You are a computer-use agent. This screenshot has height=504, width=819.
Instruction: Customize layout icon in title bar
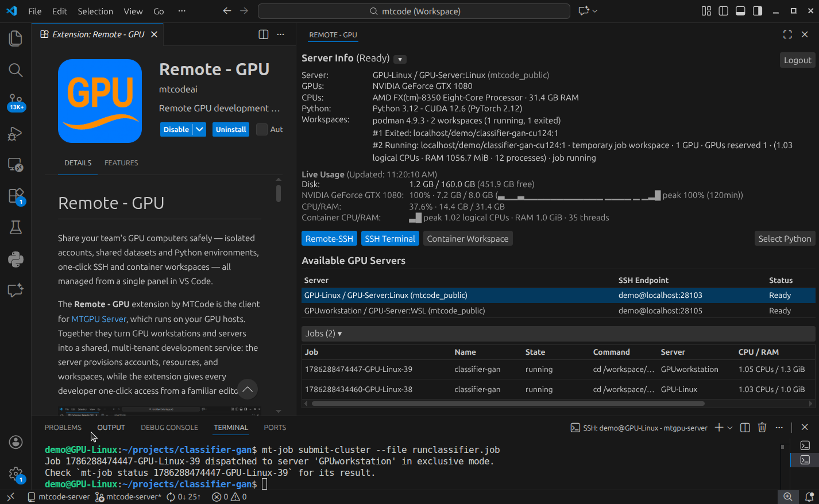pos(706,11)
